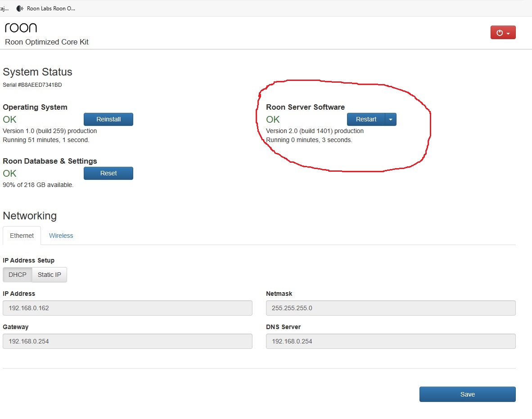Click 'Running 0 minutes, 3 seconds.' text

[x=309, y=140]
